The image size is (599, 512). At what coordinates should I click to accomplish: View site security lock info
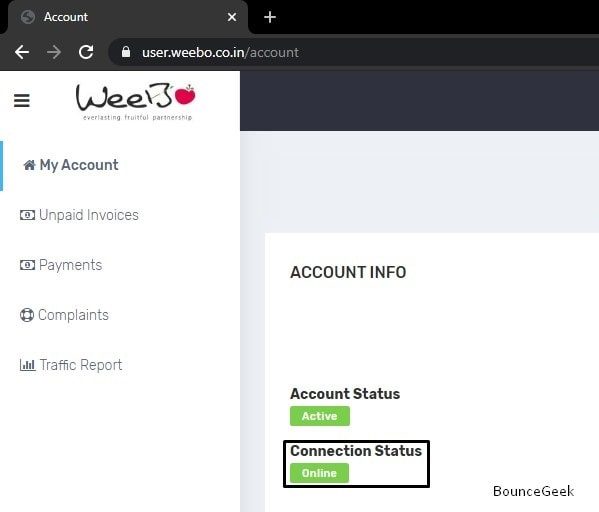126,52
